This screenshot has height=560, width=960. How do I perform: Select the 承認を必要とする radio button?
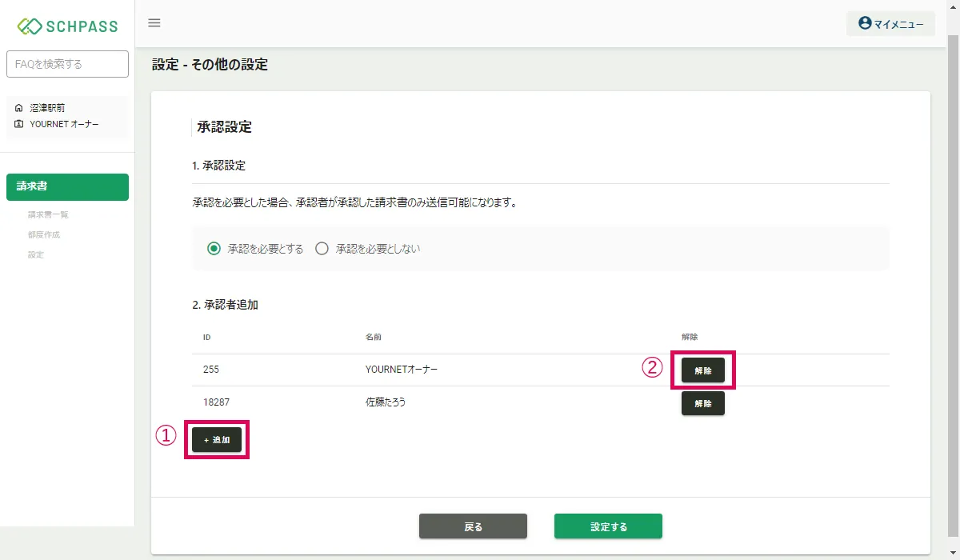click(214, 249)
